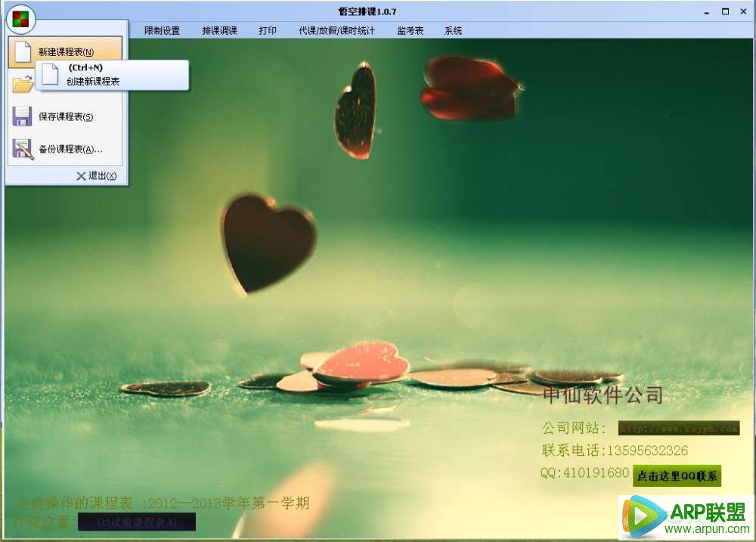Screen dimensions: 756x542
Task: Click the X icon beside 退出
Action: 81,175
